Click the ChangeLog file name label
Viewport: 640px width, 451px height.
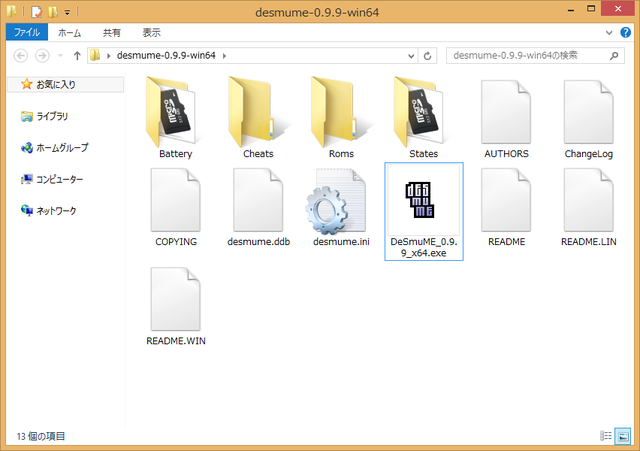click(589, 154)
